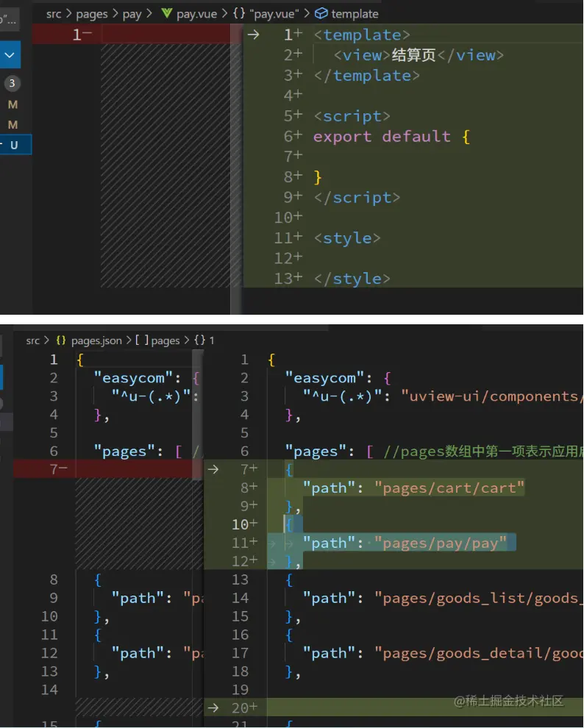
Task: Click the square brackets icon before pages
Action: (142, 340)
